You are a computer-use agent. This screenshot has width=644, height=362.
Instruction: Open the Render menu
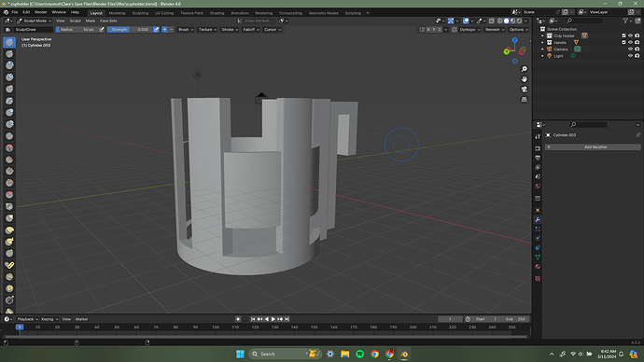pos(41,12)
